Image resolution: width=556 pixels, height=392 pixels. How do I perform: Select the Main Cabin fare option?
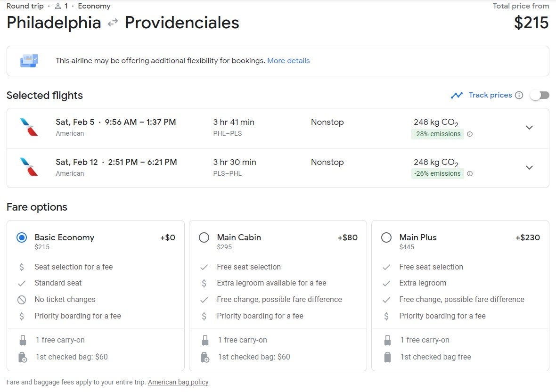[204, 237]
